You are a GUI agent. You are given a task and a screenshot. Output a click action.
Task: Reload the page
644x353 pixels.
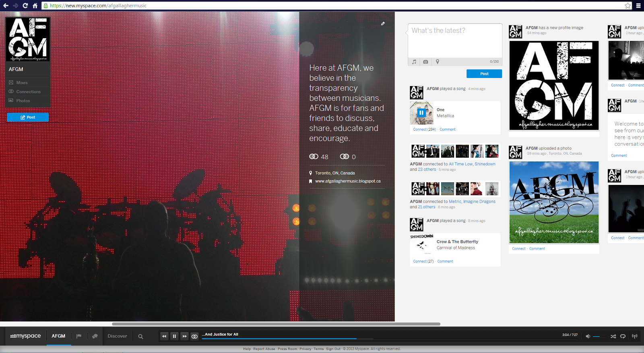click(x=25, y=6)
